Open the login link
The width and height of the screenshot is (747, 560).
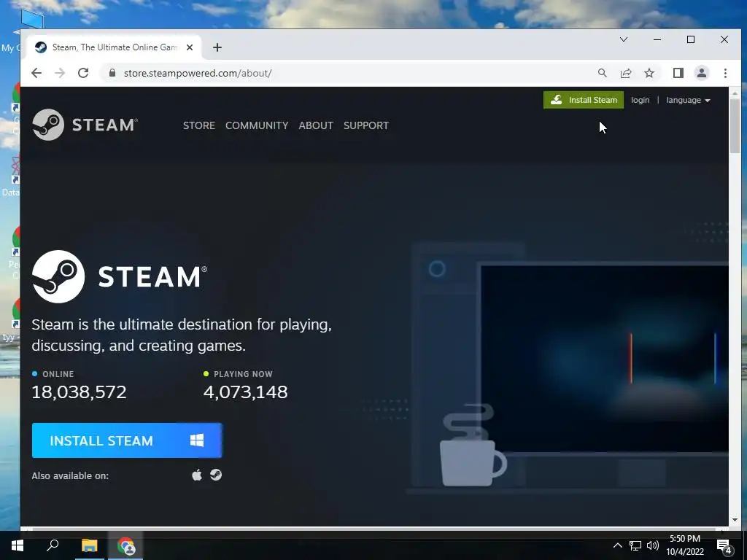(640, 100)
